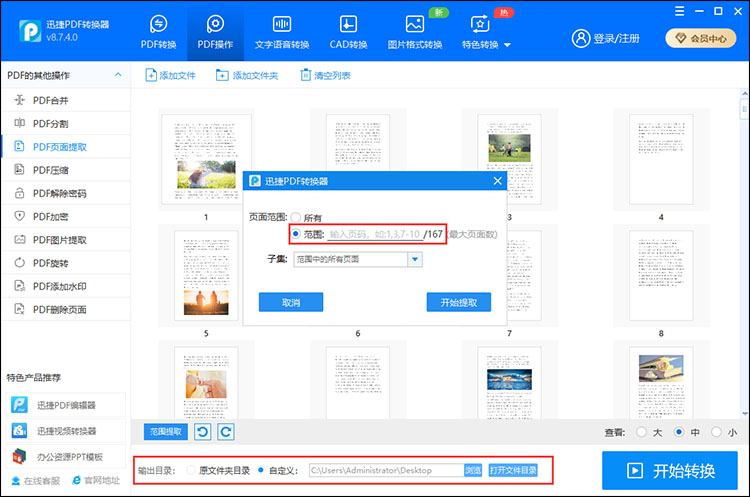Select page 1 thumbnail
The height and width of the screenshot is (497, 750).
[x=206, y=160]
